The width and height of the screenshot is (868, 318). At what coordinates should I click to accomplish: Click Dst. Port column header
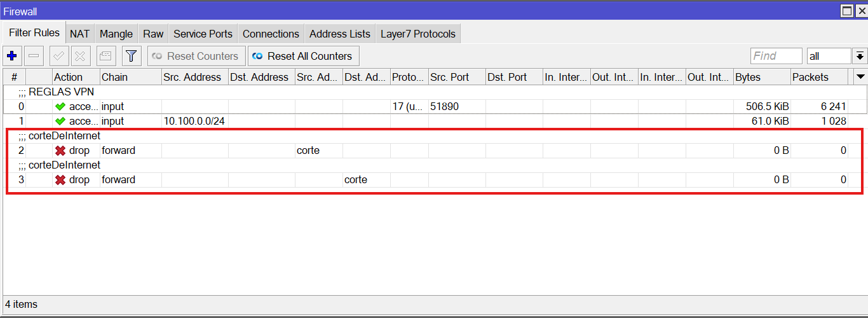coord(514,77)
